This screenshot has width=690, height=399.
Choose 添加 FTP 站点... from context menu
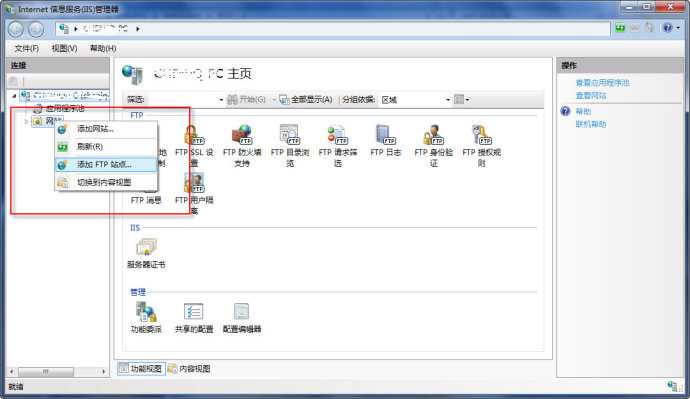tap(106, 165)
